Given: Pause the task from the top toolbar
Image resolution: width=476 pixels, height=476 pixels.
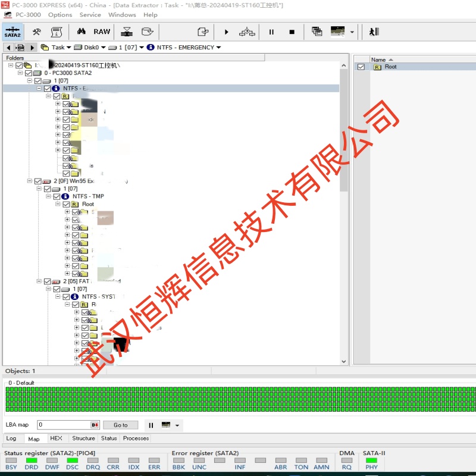Looking at the screenshot, I should [x=271, y=32].
